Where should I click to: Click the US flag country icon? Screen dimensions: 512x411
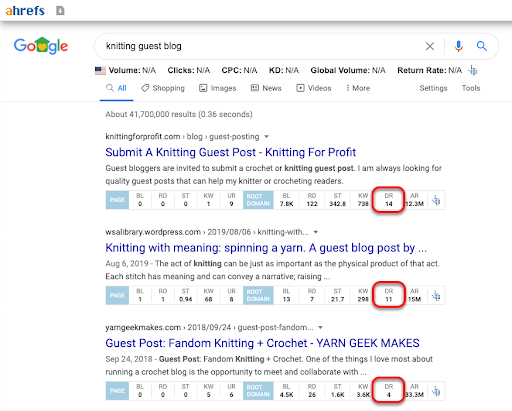[x=100, y=70]
